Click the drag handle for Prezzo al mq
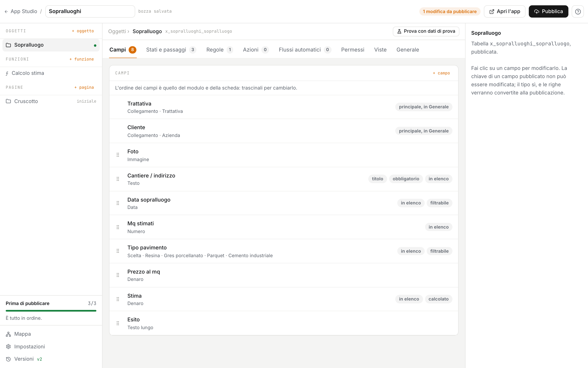 [118, 275]
